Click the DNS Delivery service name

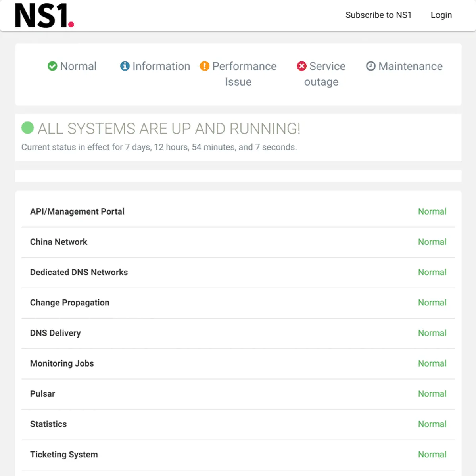coord(56,333)
